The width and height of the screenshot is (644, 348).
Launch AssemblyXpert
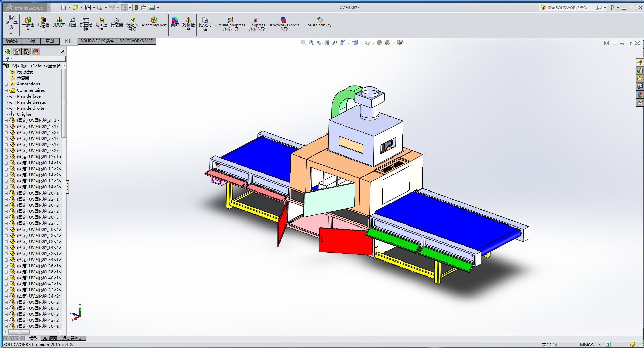[x=154, y=23]
